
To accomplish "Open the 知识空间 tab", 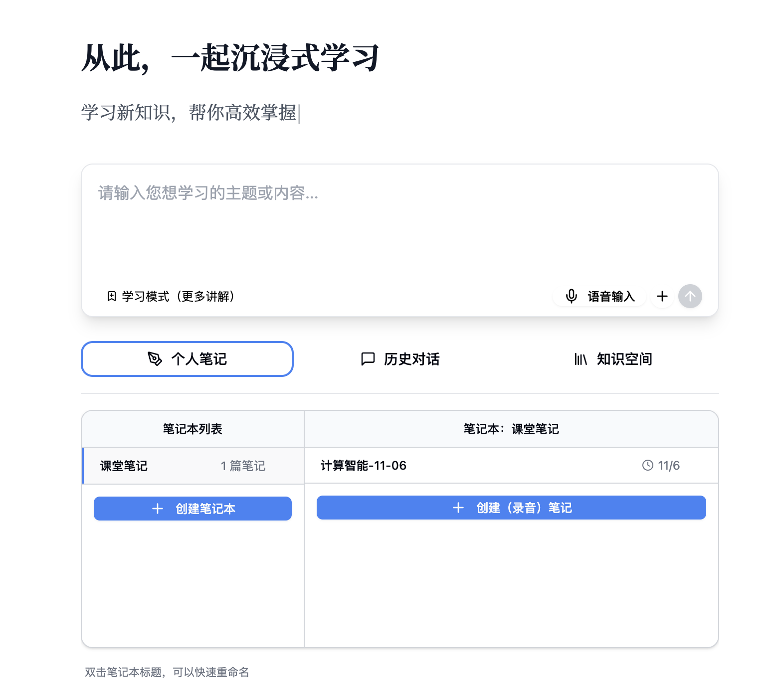I will [x=613, y=359].
